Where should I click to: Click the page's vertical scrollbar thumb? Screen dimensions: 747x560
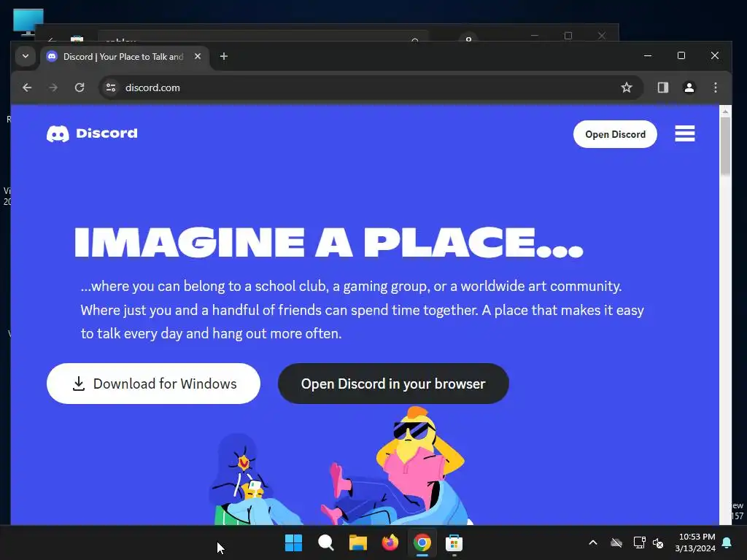tap(725, 146)
